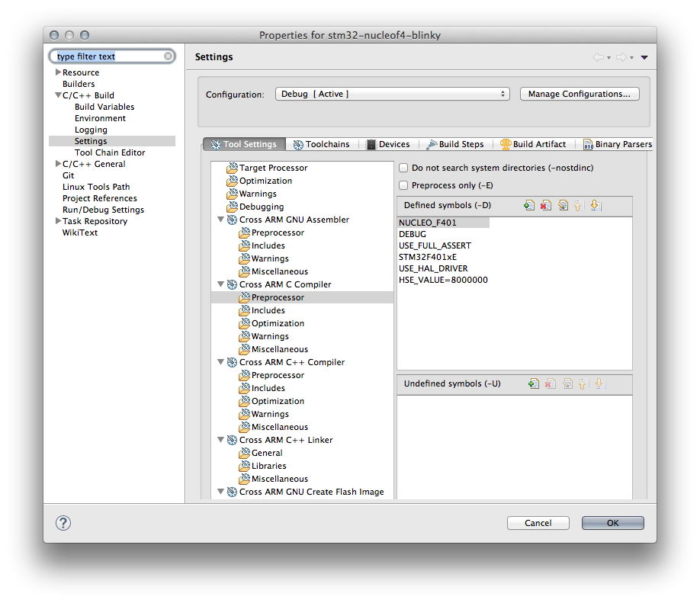
Task: Select HSE_VALUE=8000000 symbol
Action: pos(443,280)
